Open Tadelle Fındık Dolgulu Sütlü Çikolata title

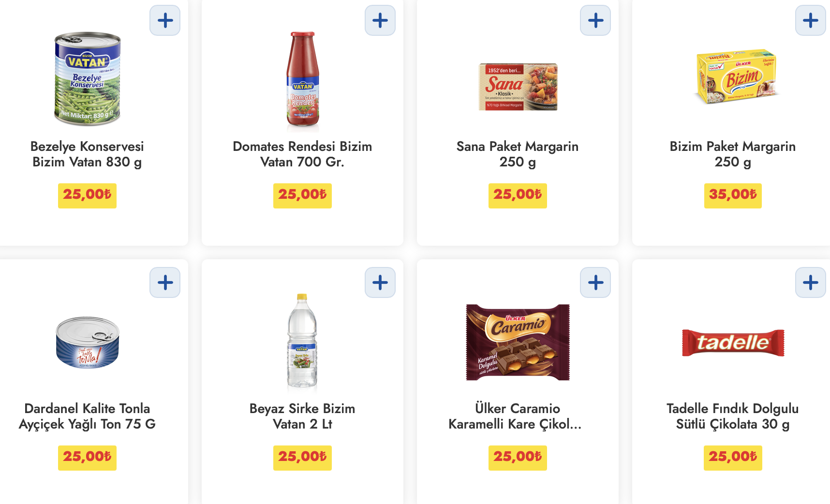(x=733, y=416)
